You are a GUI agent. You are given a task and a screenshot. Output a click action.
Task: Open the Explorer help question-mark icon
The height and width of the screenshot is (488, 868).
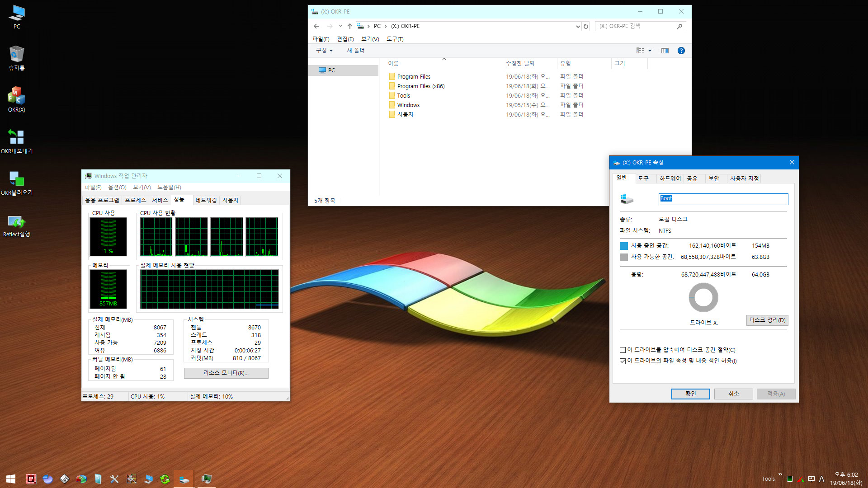click(x=681, y=51)
